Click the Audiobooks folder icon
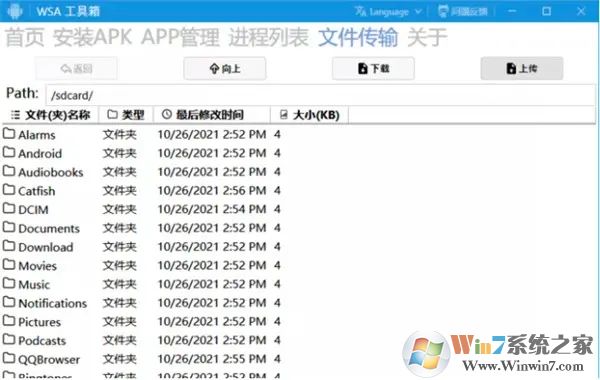 (x=9, y=171)
